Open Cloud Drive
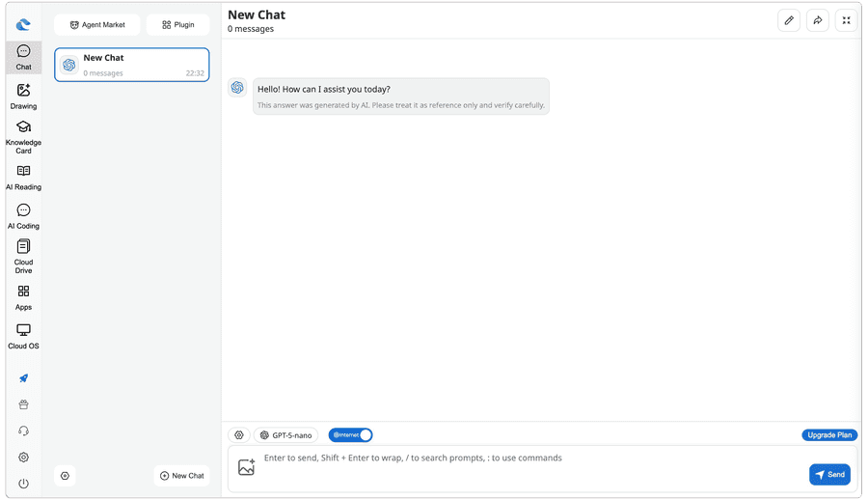Screen dimensions: 868x500 pyautogui.click(x=23, y=257)
